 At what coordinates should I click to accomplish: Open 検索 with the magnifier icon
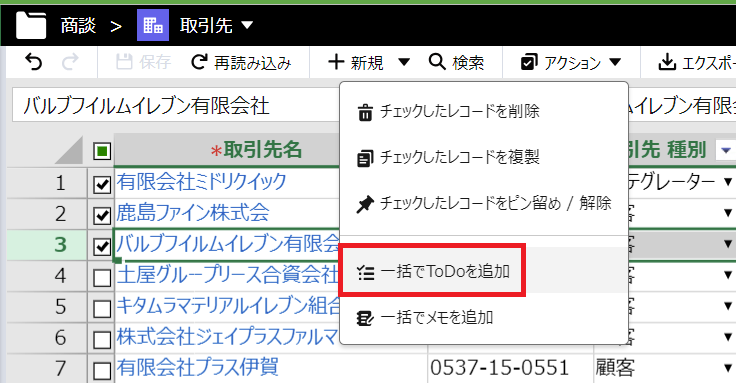pos(437,62)
